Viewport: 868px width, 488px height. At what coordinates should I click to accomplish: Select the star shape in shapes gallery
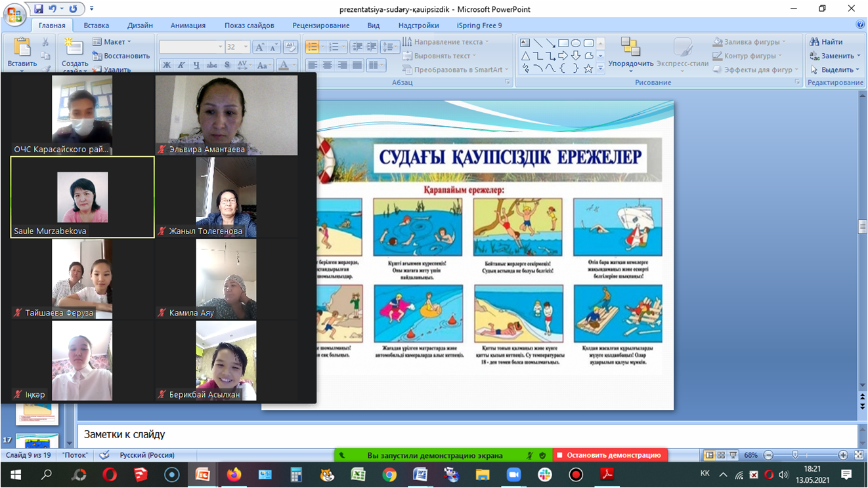click(588, 68)
